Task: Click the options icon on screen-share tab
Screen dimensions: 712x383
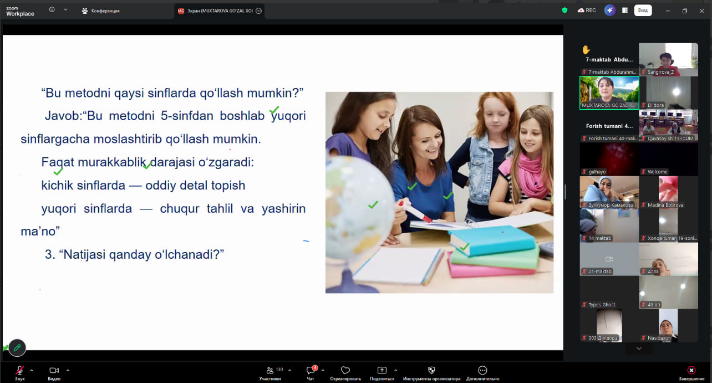Action: 259,11
